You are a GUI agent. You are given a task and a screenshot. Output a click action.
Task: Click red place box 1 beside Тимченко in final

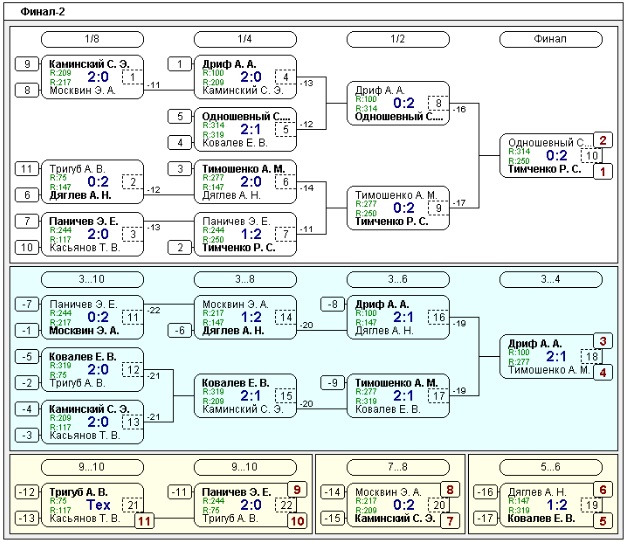click(x=603, y=172)
